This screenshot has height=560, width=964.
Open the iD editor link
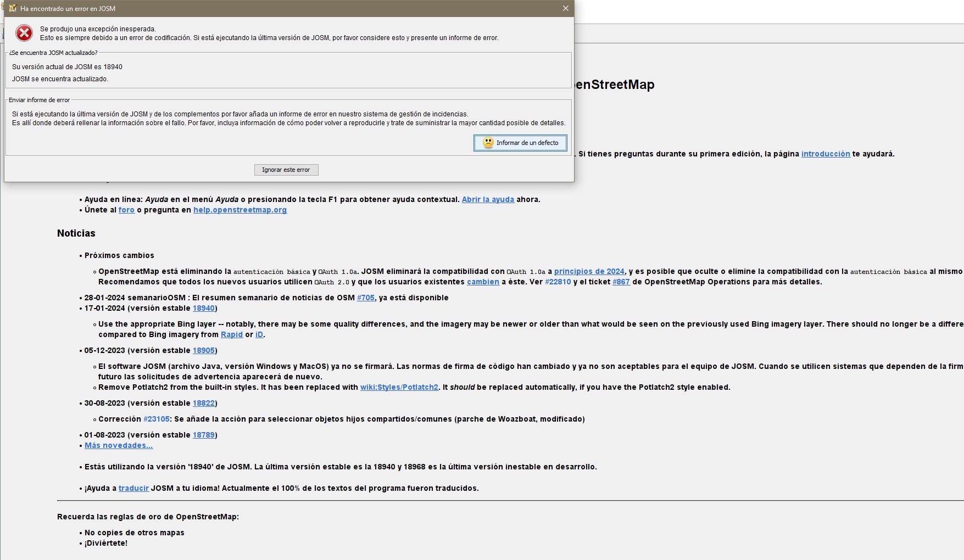[x=259, y=334]
